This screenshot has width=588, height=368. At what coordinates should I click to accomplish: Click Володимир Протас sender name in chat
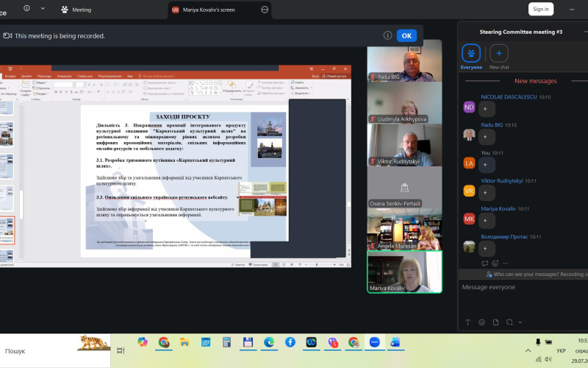pos(504,236)
